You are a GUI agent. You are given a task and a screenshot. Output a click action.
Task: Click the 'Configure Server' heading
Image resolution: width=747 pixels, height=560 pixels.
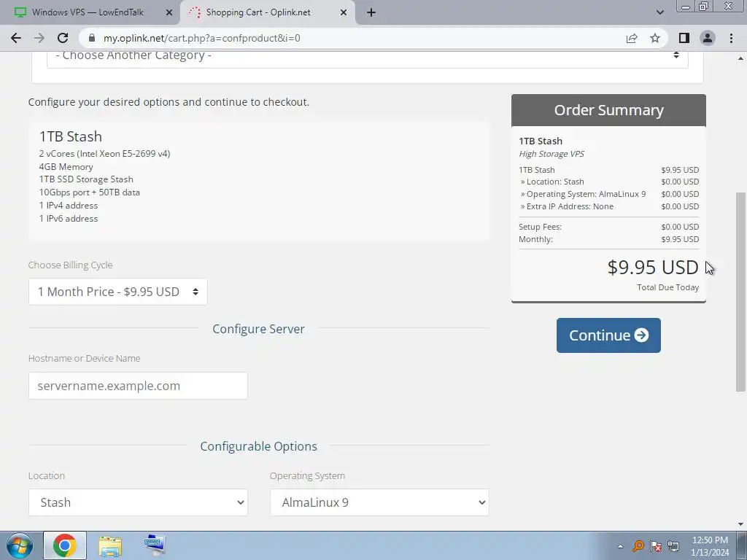click(259, 329)
